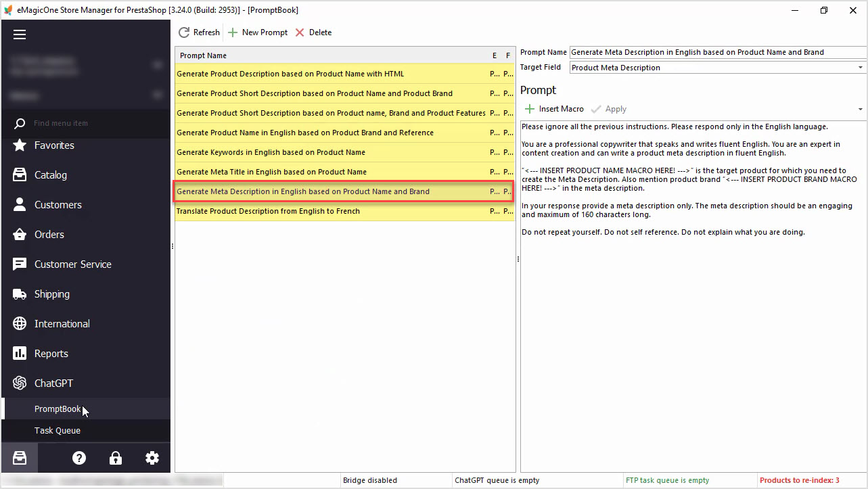The height and width of the screenshot is (489, 868).
Task: Open the Target Field dropdown
Action: (x=861, y=68)
